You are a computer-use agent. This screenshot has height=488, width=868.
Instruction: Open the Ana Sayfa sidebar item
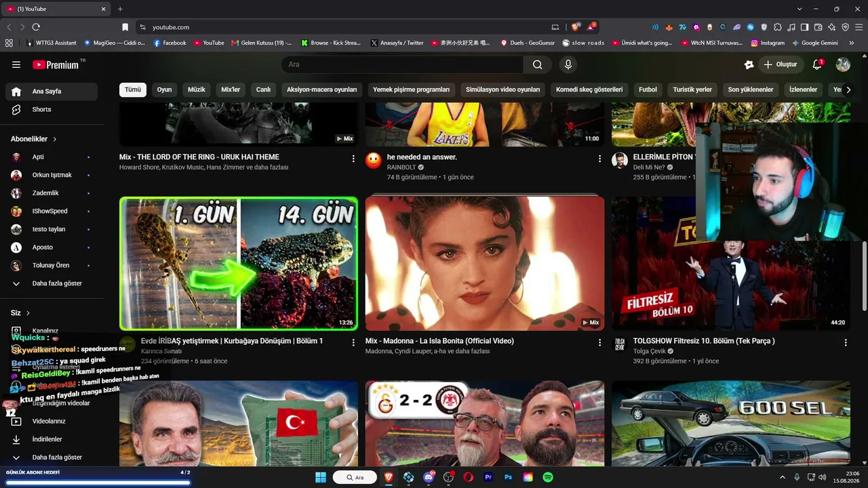pyautogui.click(x=52, y=91)
